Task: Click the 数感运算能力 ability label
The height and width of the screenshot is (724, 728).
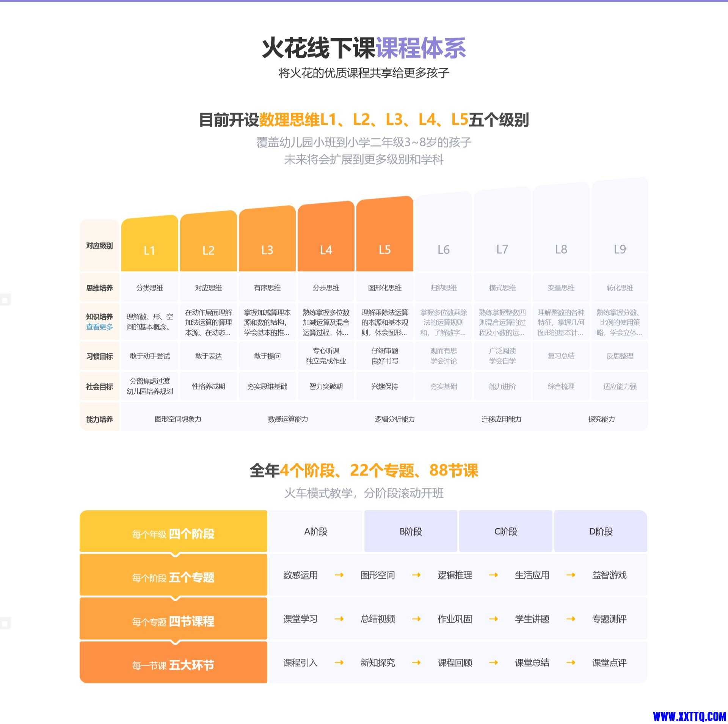Action: pos(288,419)
